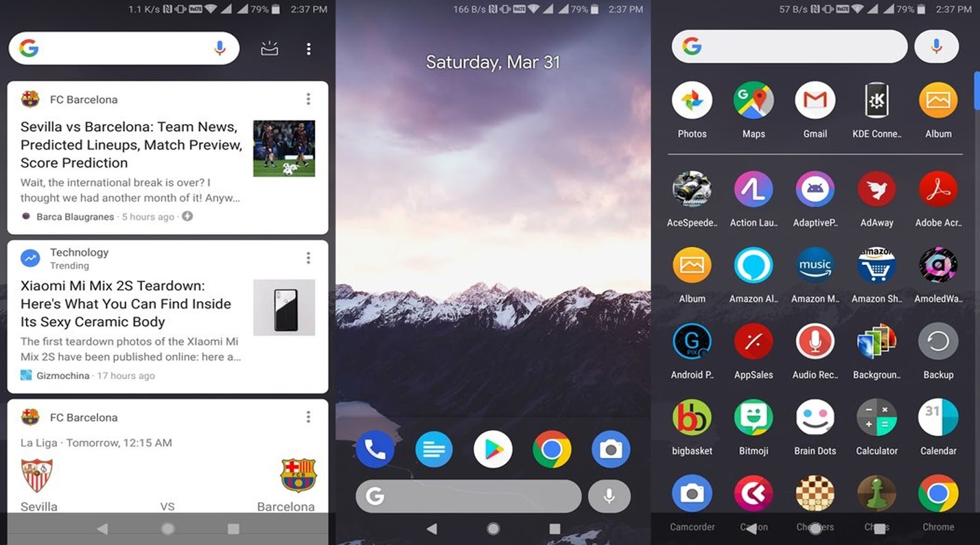Tap the microphone in the feed search bar

tap(220, 48)
